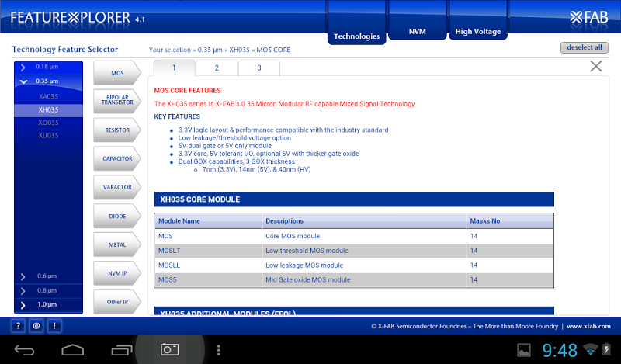Click '5V dual gate or 5V only module' bullet
The height and width of the screenshot is (364, 621).
(225, 146)
